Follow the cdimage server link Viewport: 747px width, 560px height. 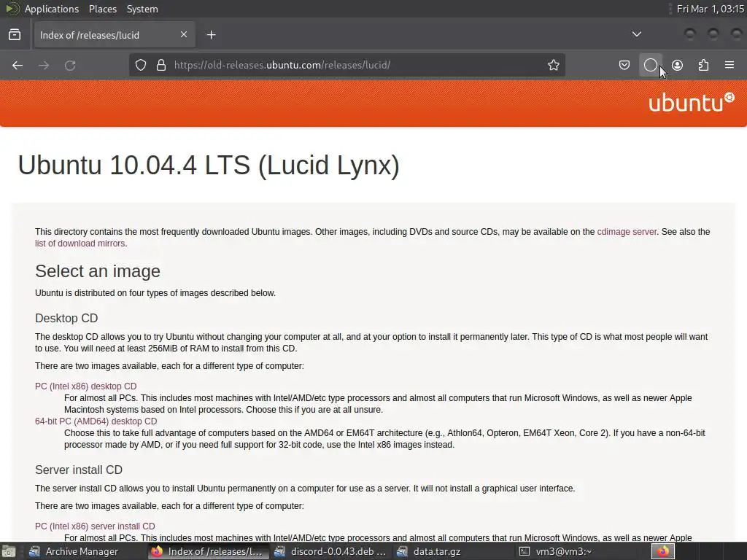click(627, 232)
